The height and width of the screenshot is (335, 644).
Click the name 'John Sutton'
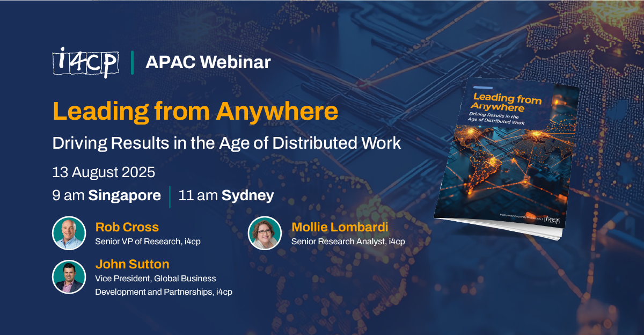(132, 264)
